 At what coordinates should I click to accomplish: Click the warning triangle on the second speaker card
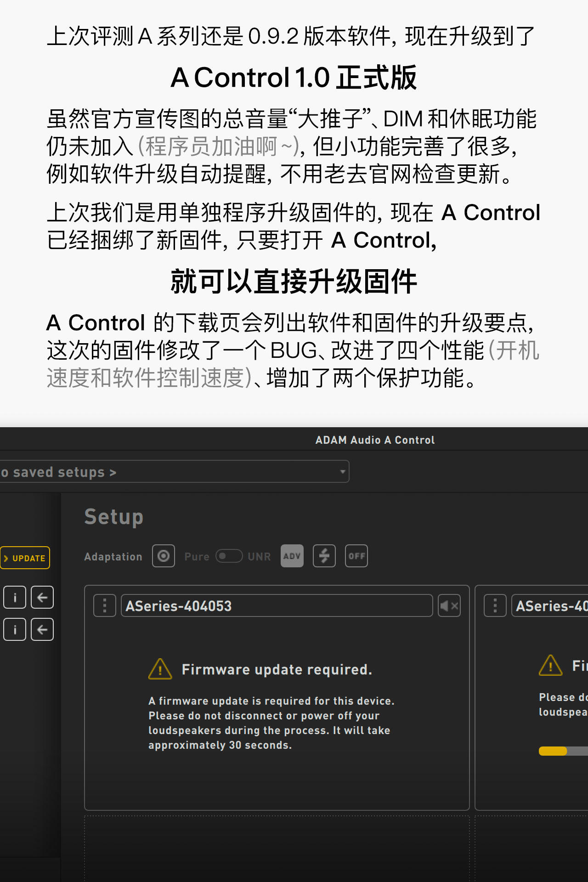point(551,665)
